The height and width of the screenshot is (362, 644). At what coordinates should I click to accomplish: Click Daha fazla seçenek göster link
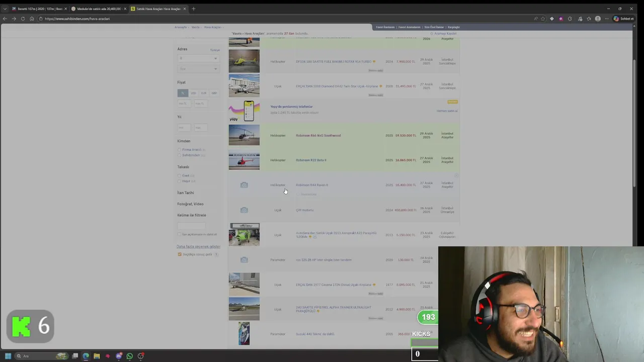pos(198,247)
